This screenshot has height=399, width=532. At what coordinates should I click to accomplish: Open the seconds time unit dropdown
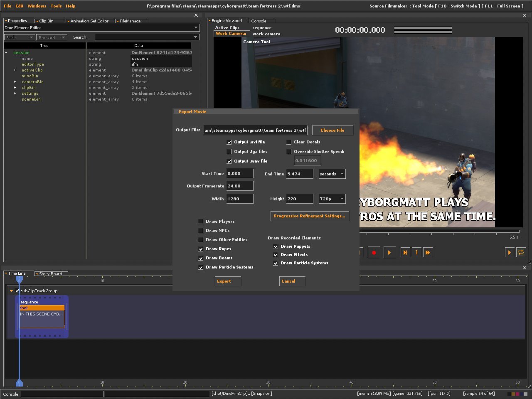tap(332, 174)
